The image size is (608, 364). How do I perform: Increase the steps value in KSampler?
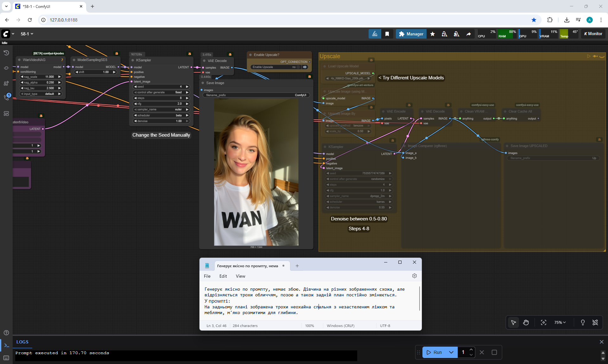click(x=187, y=98)
